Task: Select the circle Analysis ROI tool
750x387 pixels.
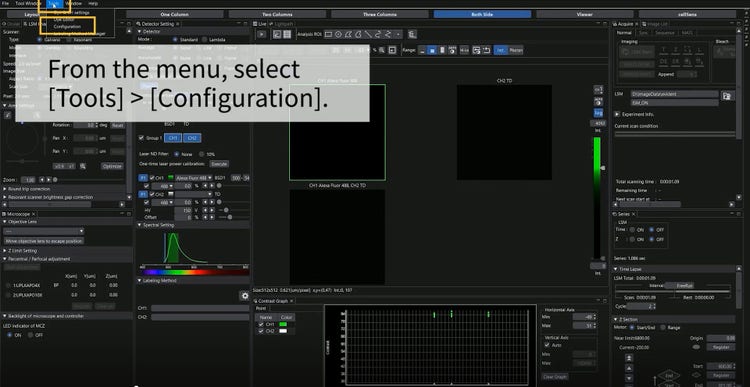Action: coord(338,34)
